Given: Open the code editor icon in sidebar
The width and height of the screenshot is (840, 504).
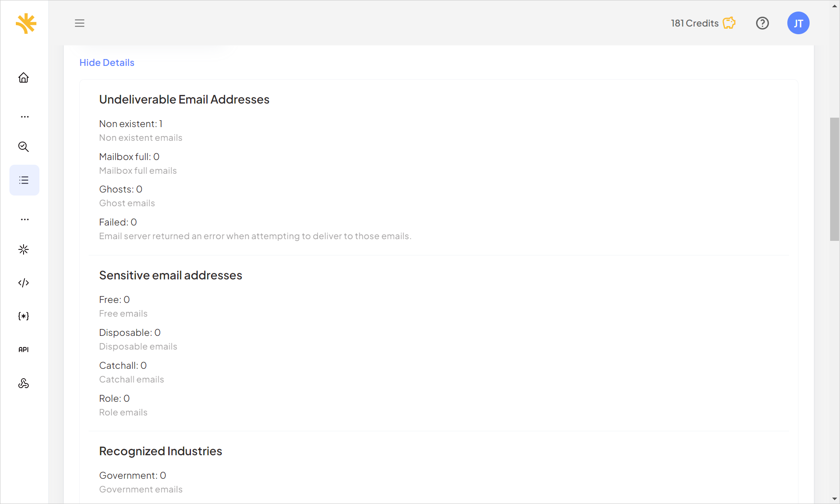Looking at the screenshot, I should [24, 282].
